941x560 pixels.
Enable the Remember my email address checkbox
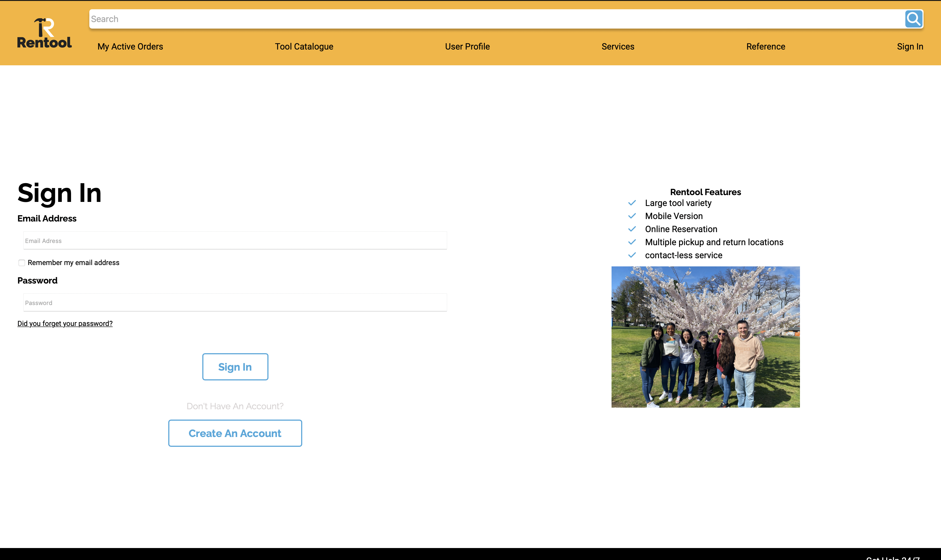tap(22, 263)
